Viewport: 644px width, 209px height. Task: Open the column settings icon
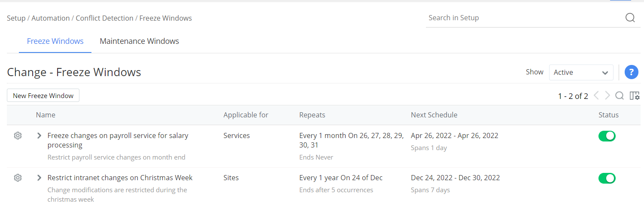tap(634, 95)
